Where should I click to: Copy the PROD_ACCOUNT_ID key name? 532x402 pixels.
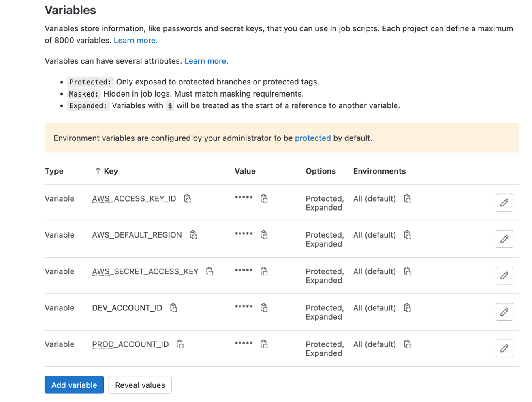click(x=180, y=344)
